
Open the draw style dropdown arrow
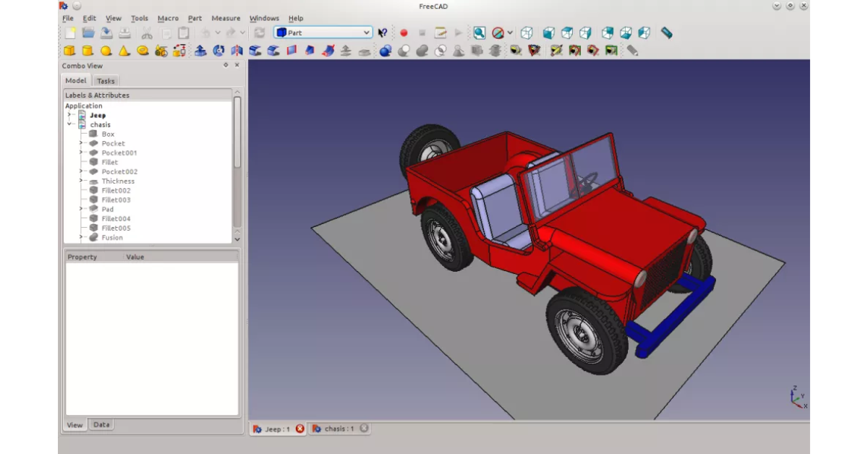coord(510,33)
